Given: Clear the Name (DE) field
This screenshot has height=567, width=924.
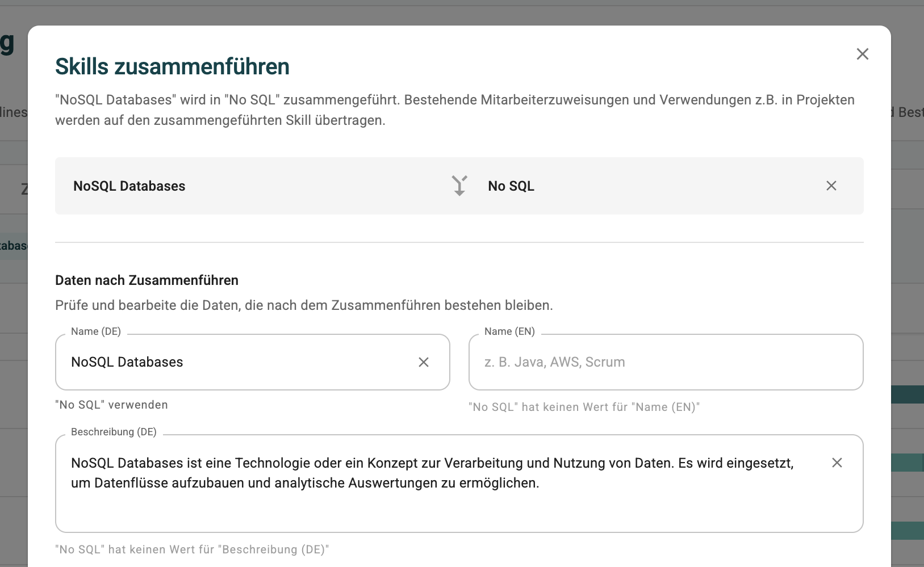Looking at the screenshot, I should coord(424,362).
